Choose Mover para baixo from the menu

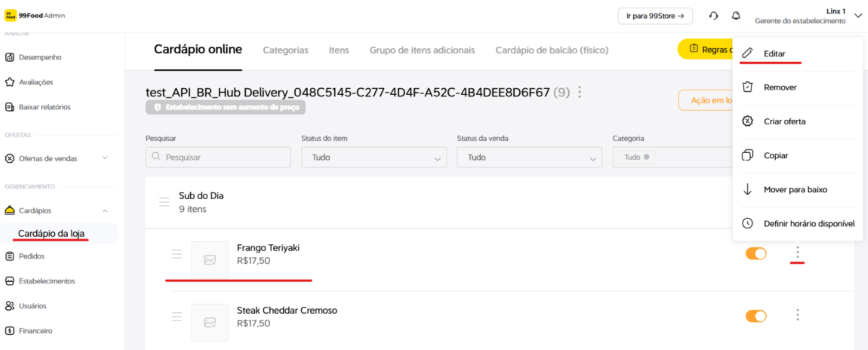[797, 190]
